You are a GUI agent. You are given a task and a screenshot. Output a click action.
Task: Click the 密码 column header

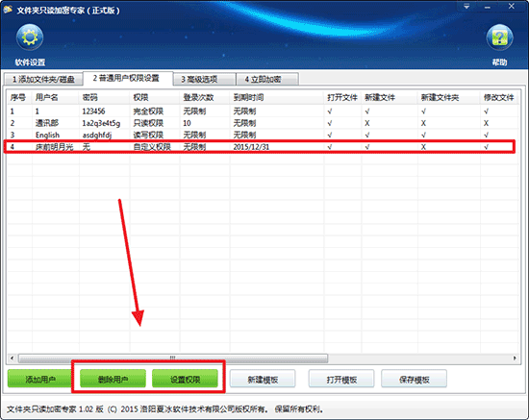tap(104, 97)
